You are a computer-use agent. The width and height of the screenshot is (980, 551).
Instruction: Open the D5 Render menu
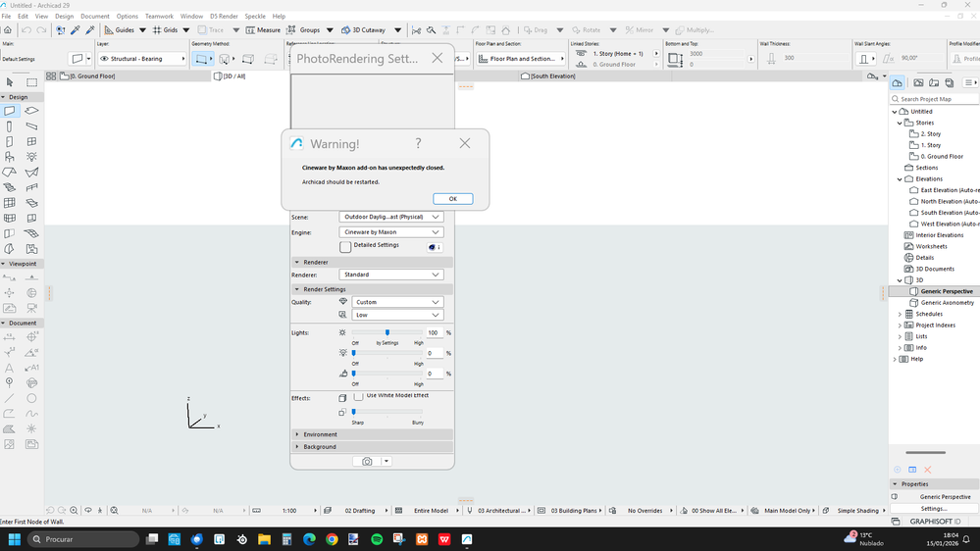point(224,17)
